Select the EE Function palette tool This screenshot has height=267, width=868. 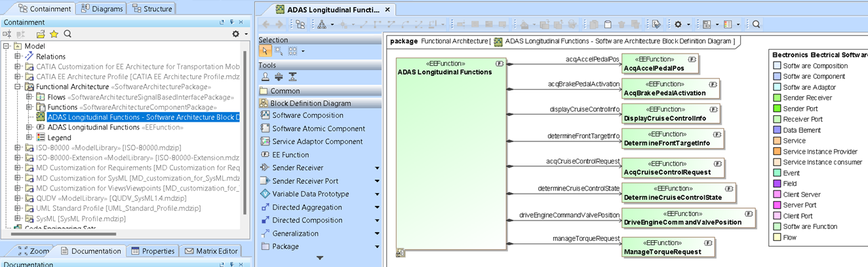(290, 154)
